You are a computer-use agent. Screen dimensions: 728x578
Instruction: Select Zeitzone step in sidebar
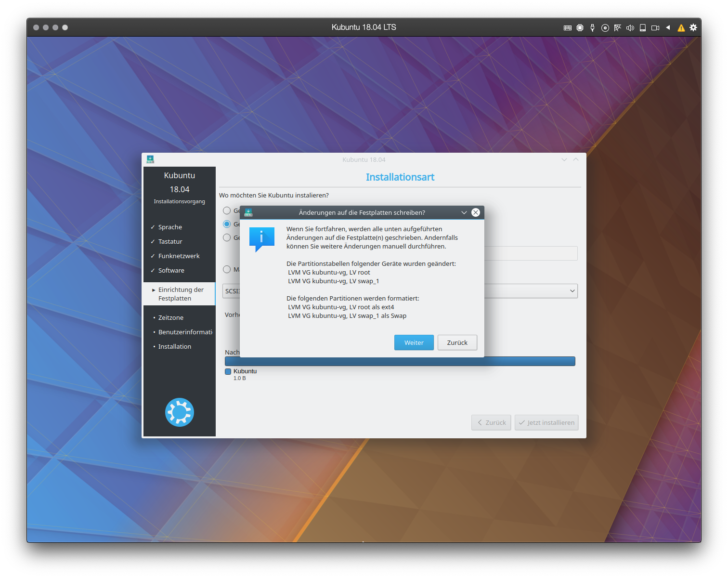(170, 317)
